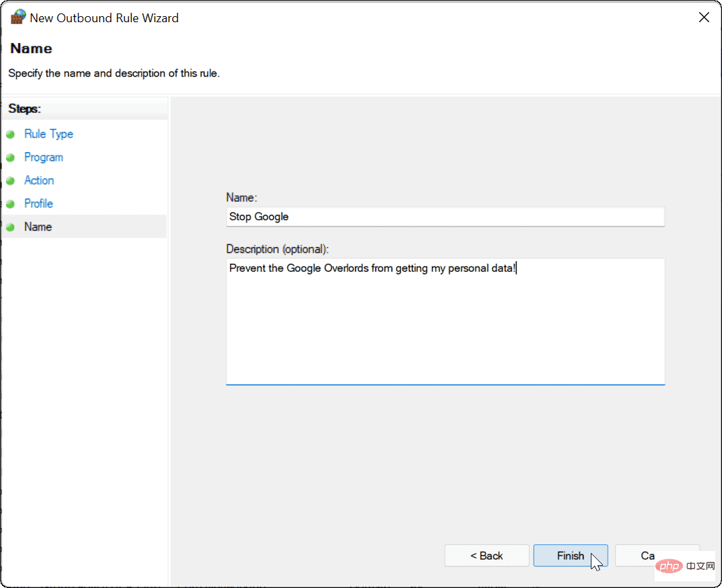Cancel the wizard with the partially hidden button
This screenshot has height=588, width=722.
pyautogui.click(x=657, y=555)
